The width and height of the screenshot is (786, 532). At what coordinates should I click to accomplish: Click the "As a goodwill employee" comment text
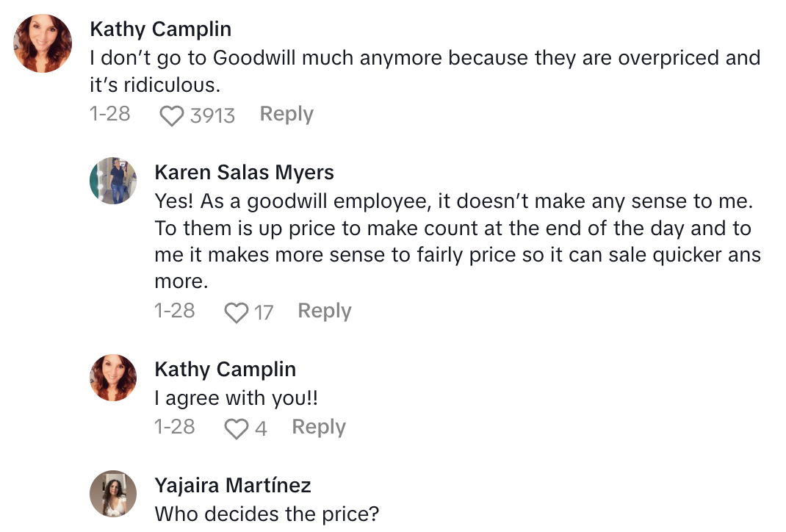click(x=455, y=228)
